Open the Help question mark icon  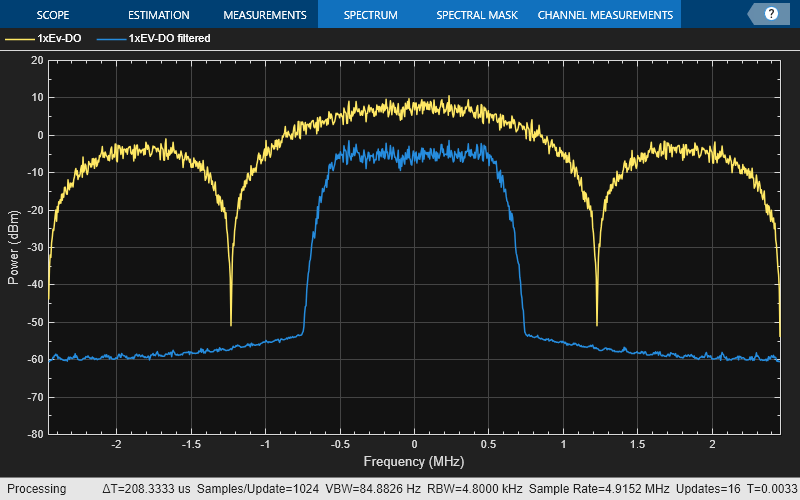click(x=771, y=14)
